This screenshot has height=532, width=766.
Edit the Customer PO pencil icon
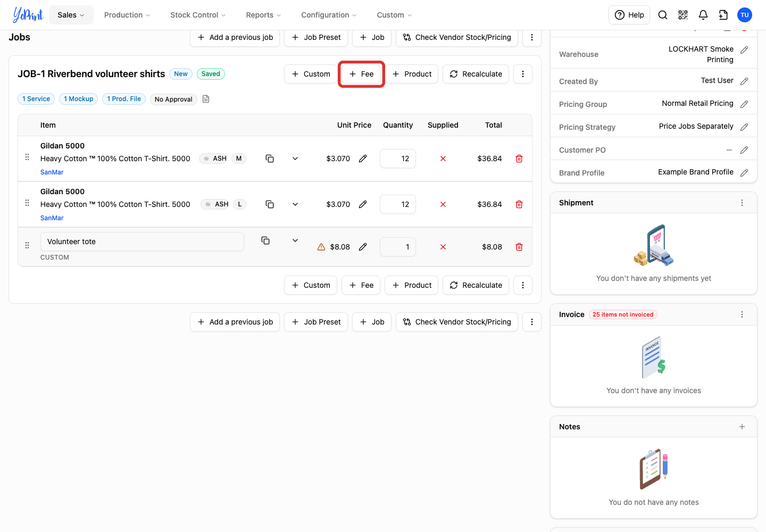point(744,149)
